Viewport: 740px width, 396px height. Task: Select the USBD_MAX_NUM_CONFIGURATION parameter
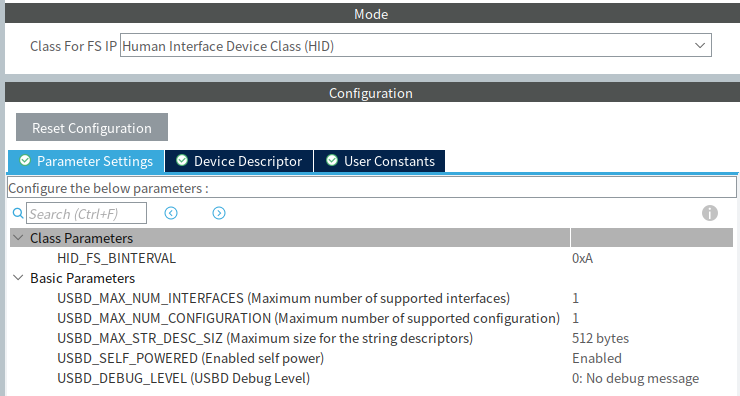coord(308,318)
